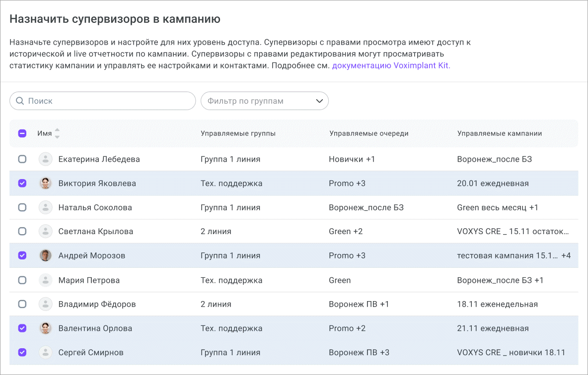
Task: Click the search magnifier icon
Action: (x=20, y=101)
